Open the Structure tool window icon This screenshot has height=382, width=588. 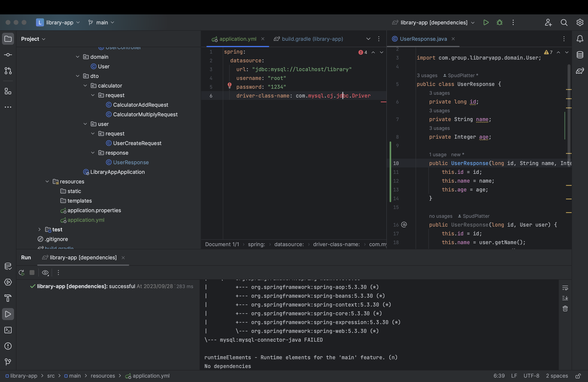point(8,91)
